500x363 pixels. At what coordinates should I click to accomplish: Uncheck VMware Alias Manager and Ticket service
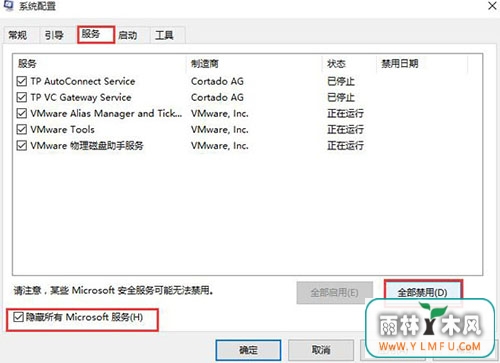click(22, 113)
